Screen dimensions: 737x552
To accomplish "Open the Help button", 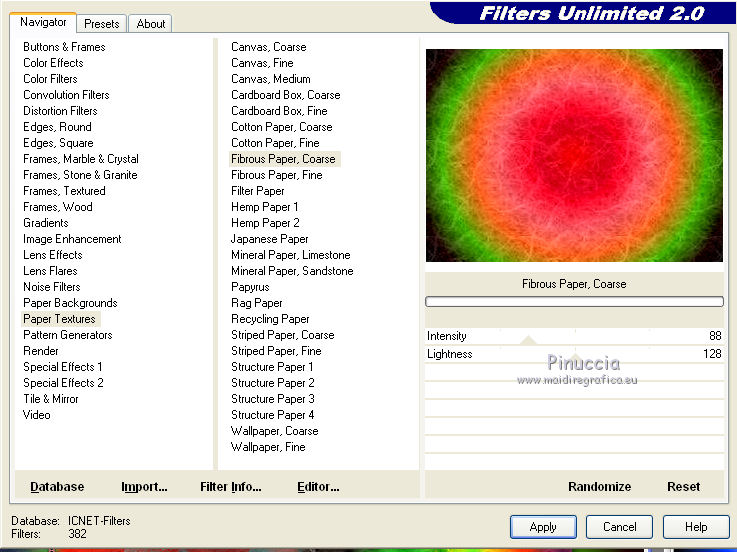I will click(696, 527).
